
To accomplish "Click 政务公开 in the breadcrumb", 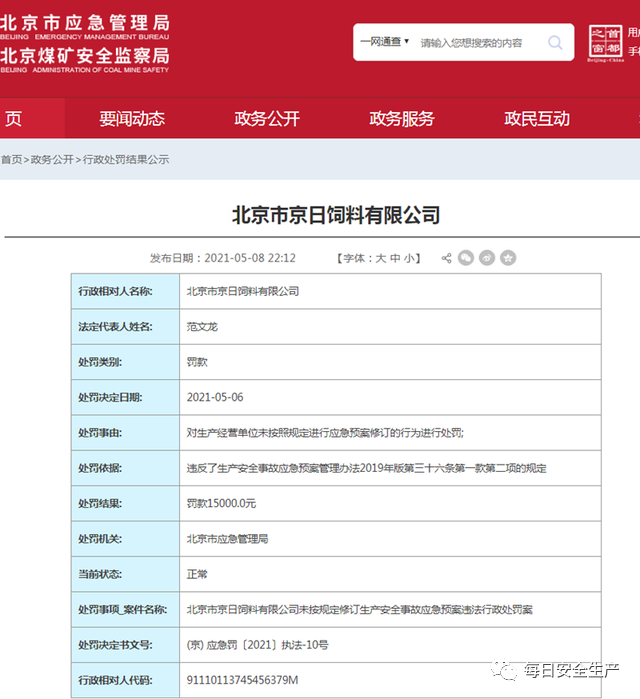I will [x=52, y=160].
